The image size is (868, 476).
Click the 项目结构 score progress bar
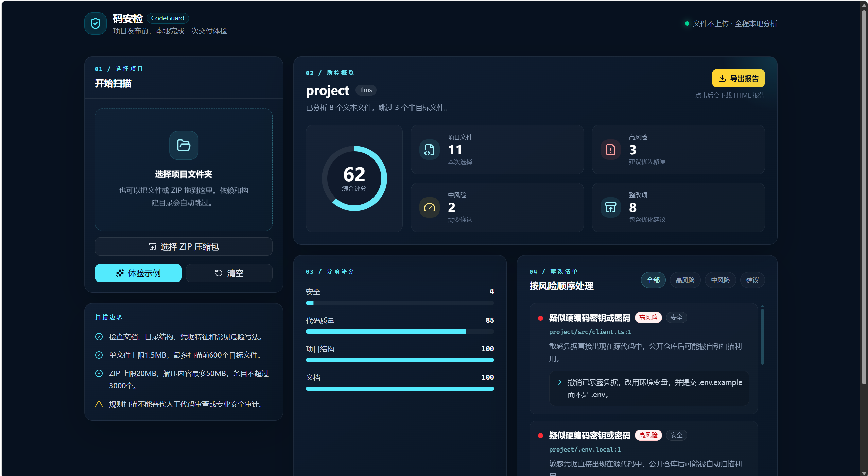coord(400,360)
